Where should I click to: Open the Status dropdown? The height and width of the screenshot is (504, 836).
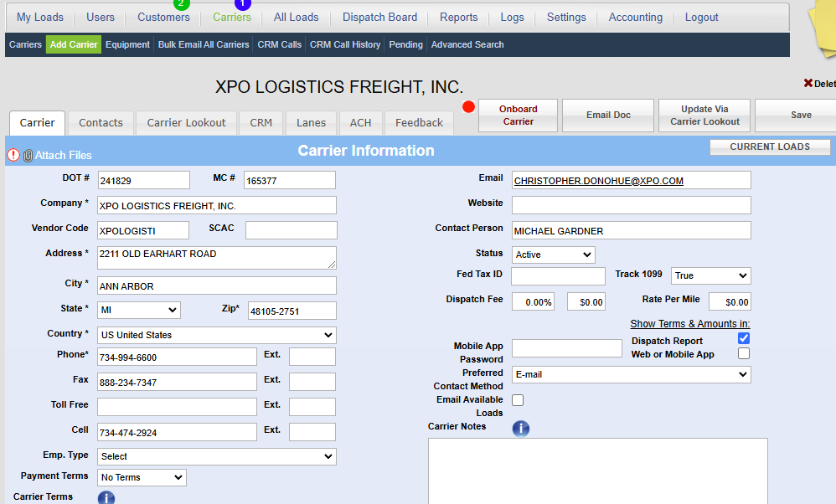[553, 255]
